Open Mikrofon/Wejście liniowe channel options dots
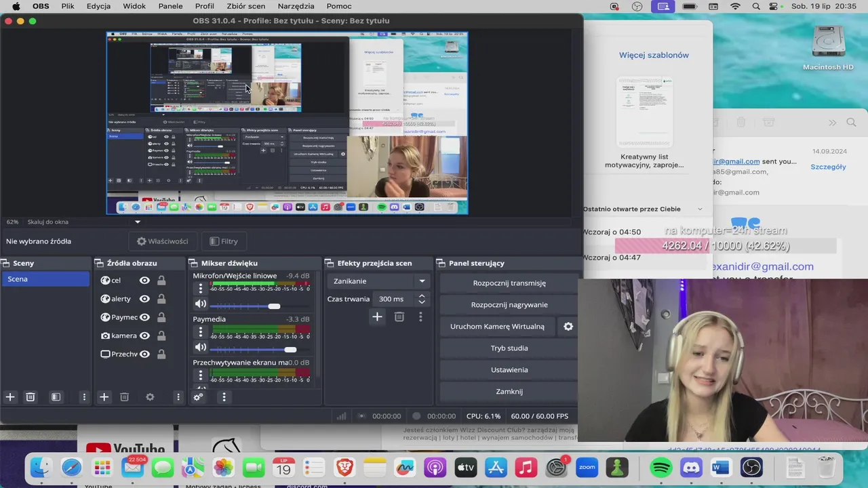Image resolution: width=868 pixels, height=488 pixels. point(201,289)
